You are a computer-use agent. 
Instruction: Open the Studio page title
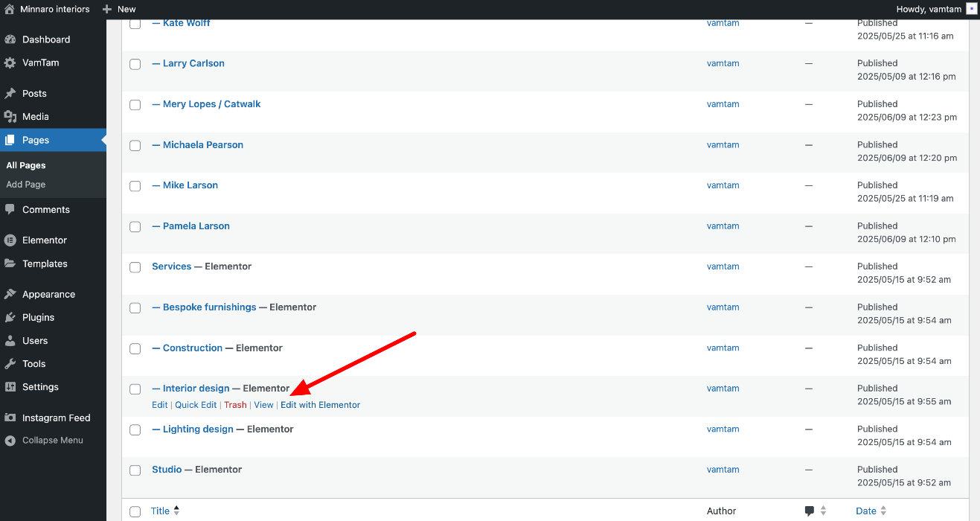click(167, 470)
